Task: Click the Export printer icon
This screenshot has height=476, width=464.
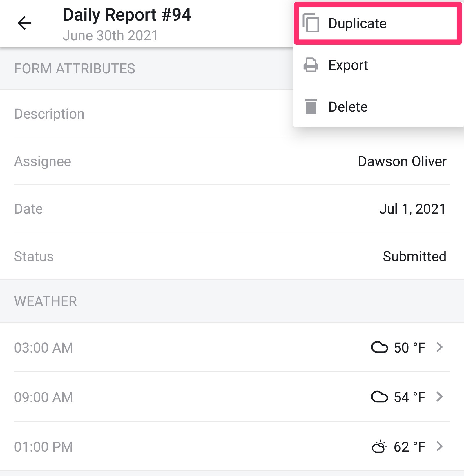Action: click(x=311, y=65)
